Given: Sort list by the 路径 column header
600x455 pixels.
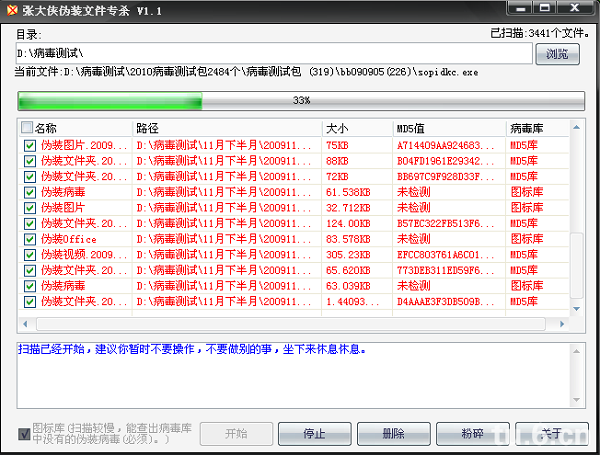Looking at the screenshot, I should pos(227,128).
